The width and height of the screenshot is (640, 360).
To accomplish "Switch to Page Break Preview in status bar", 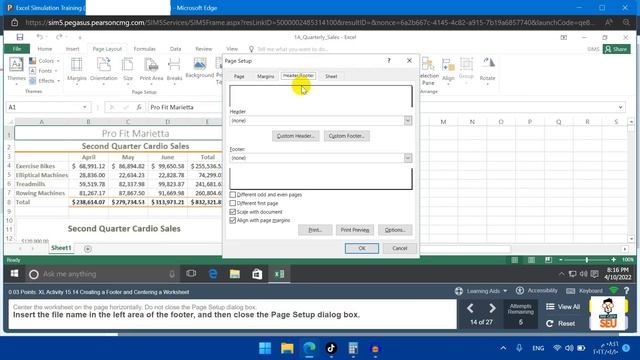I will pyautogui.click(x=548, y=260).
